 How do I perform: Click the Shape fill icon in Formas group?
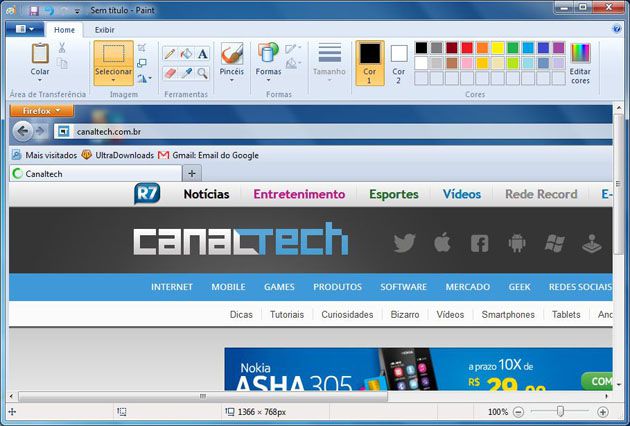291,63
